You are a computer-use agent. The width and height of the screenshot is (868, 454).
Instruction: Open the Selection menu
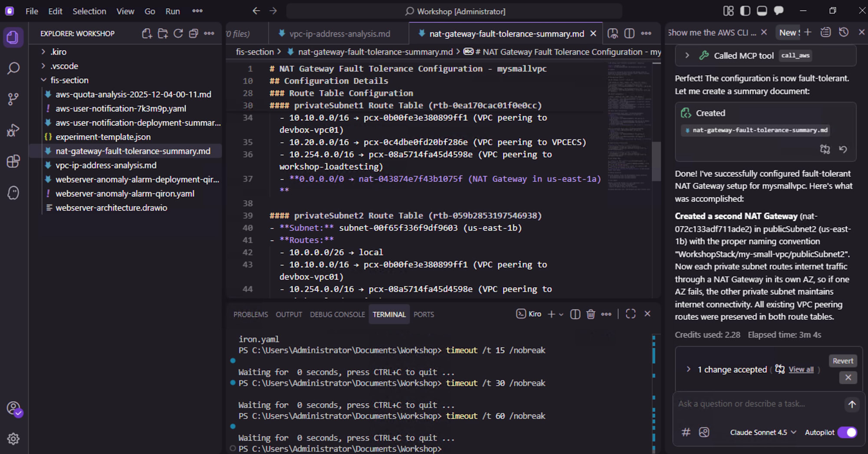point(89,11)
